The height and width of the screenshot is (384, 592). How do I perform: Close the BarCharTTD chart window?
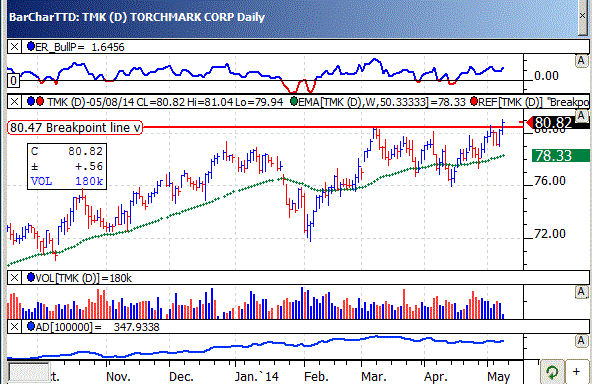[x=583, y=16]
